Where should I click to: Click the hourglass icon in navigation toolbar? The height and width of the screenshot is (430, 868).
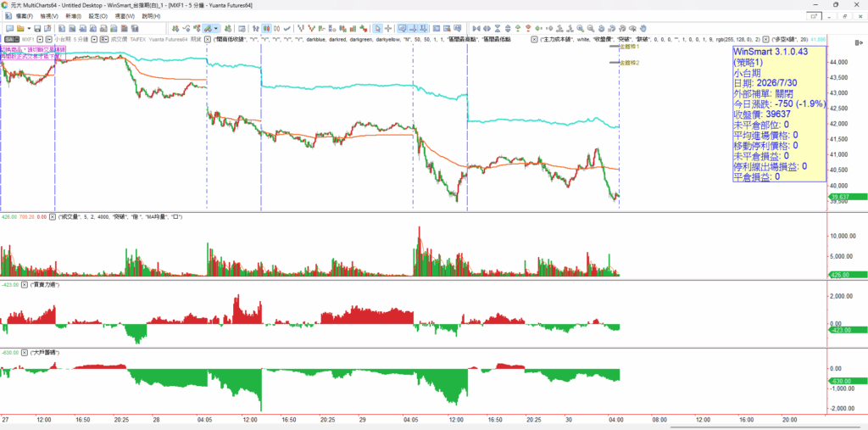tap(497, 28)
